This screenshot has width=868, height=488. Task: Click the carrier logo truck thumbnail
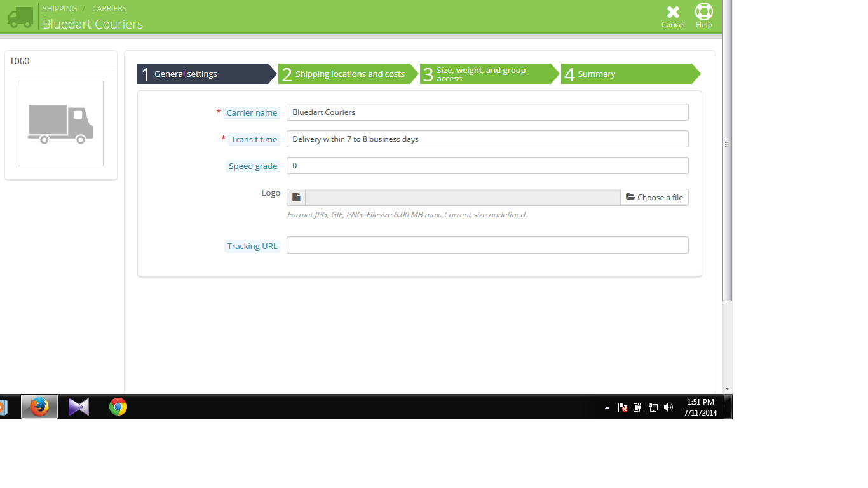60,123
